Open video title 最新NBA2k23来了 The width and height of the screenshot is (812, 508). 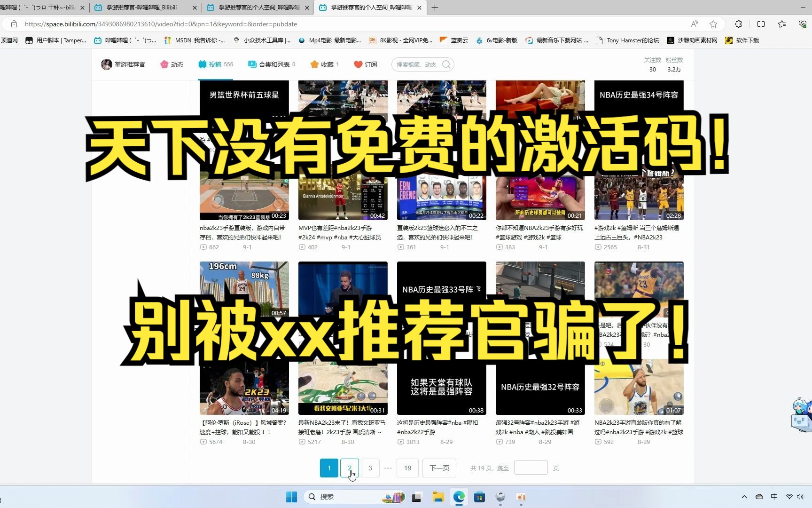[x=342, y=427]
